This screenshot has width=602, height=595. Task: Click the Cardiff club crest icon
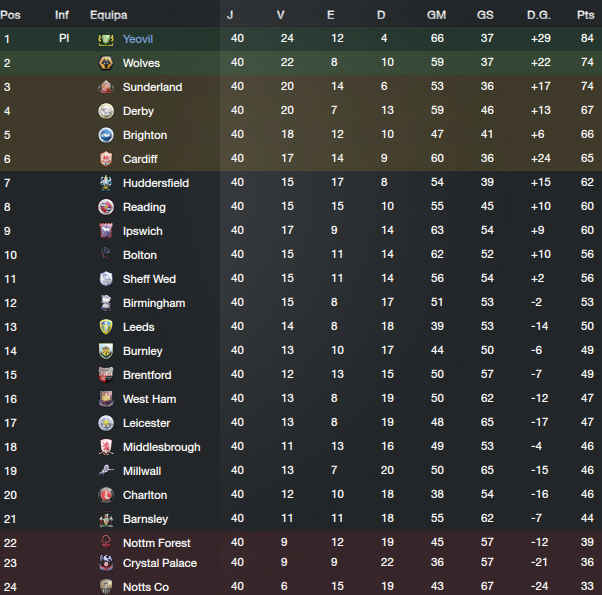coord(106,159)
